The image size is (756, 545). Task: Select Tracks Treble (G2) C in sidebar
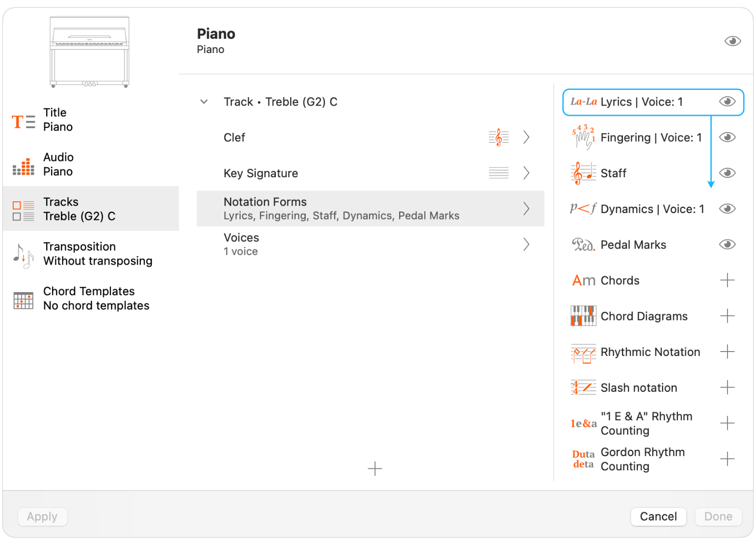[91, 209]
